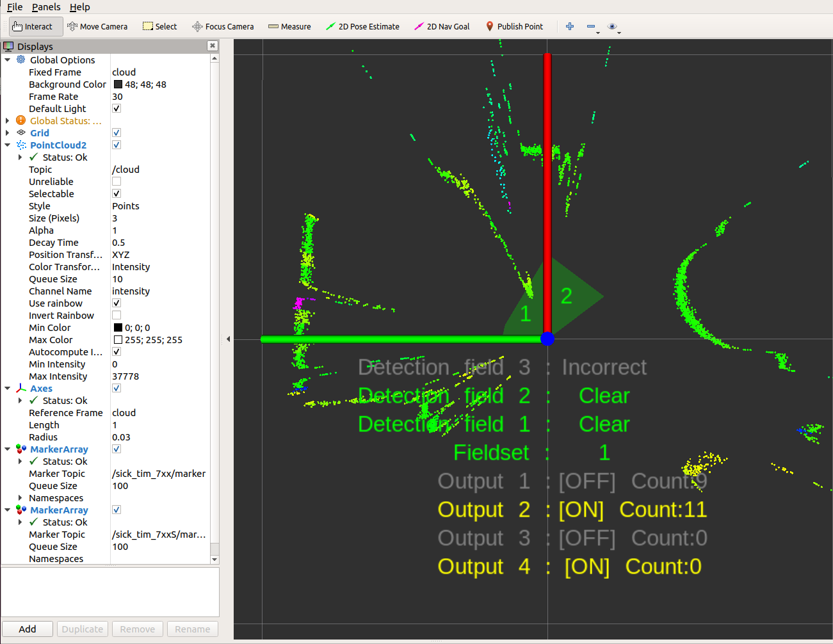This screenshot has height=644, width=833.
Task: Select the 2D Pose Estimate tool
Action: click(362, 26)
